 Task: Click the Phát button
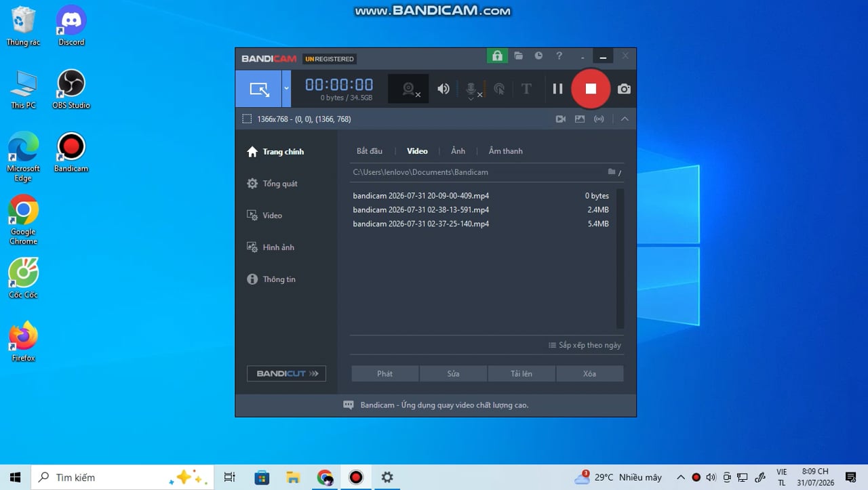[385, 373]
